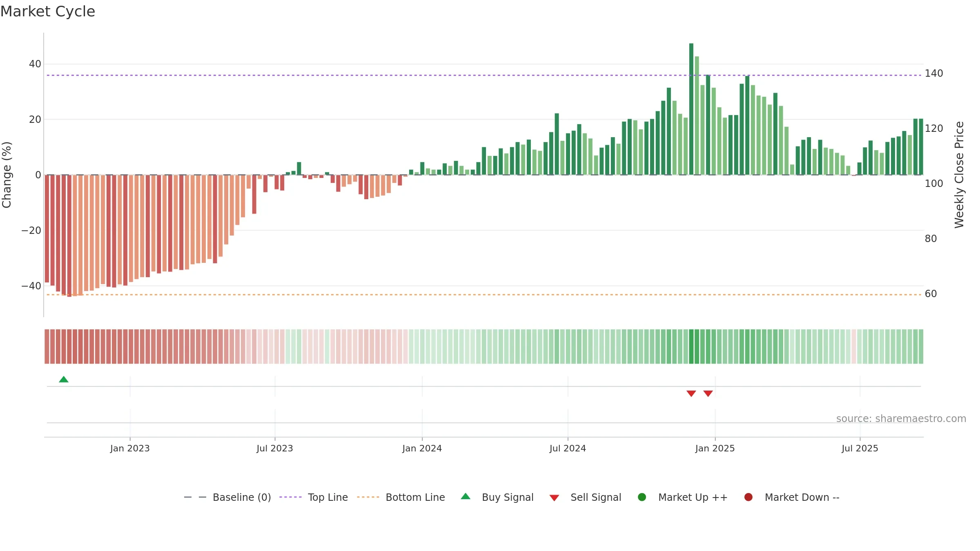Screen dimensions: 980x551
Task: Click the Jan 2024 axis label
Action: point(422,448)
